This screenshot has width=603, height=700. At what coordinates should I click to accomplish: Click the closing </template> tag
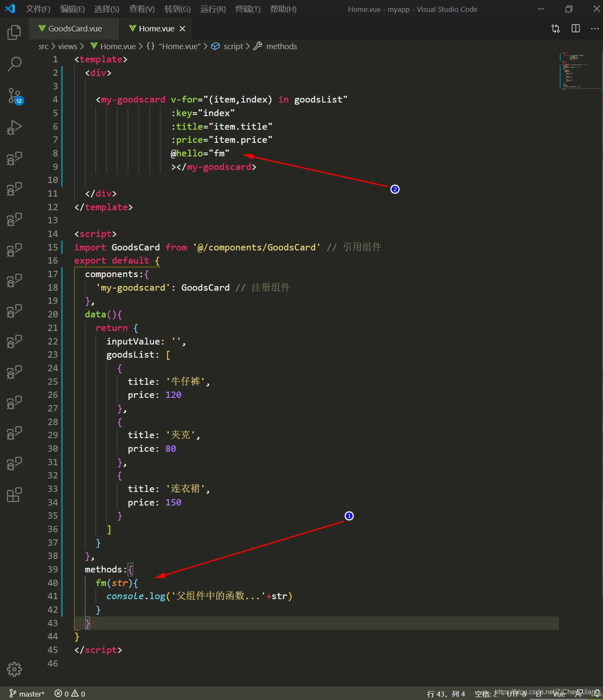[x=103, y=207]
